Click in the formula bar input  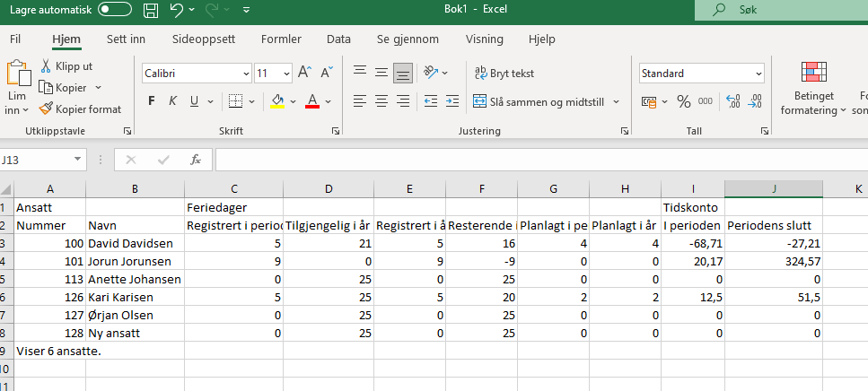(541, 160)
